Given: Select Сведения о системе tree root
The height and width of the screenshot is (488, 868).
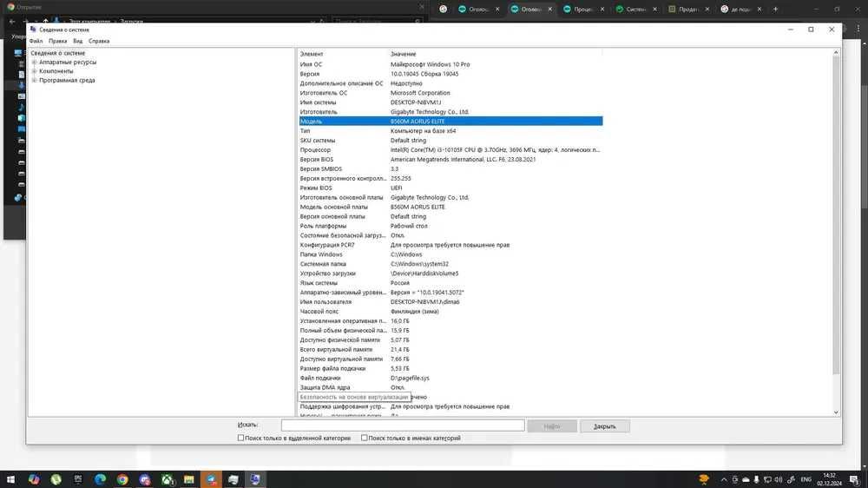Looking at the screenshot, I should pyautogui.click(x=57, y=53).
